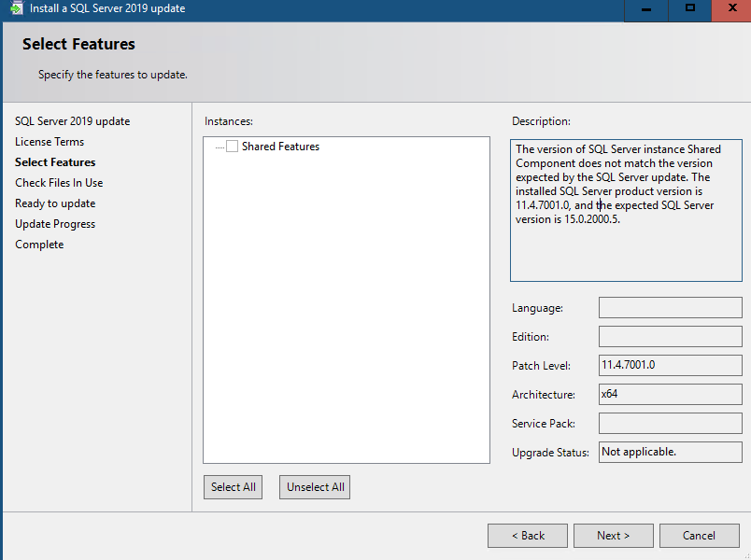Click the empty Language field
The height and width of the screenshot is (560, 751).
tap(670, 307)
